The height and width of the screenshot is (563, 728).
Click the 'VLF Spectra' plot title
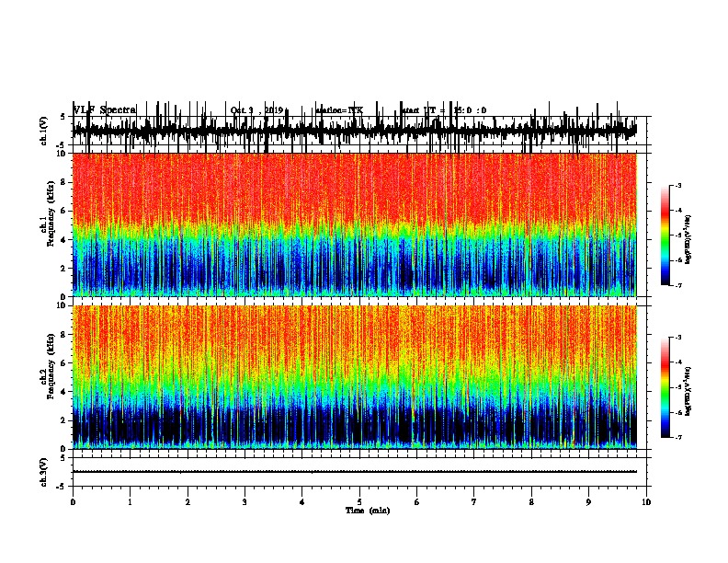point(105,110)
